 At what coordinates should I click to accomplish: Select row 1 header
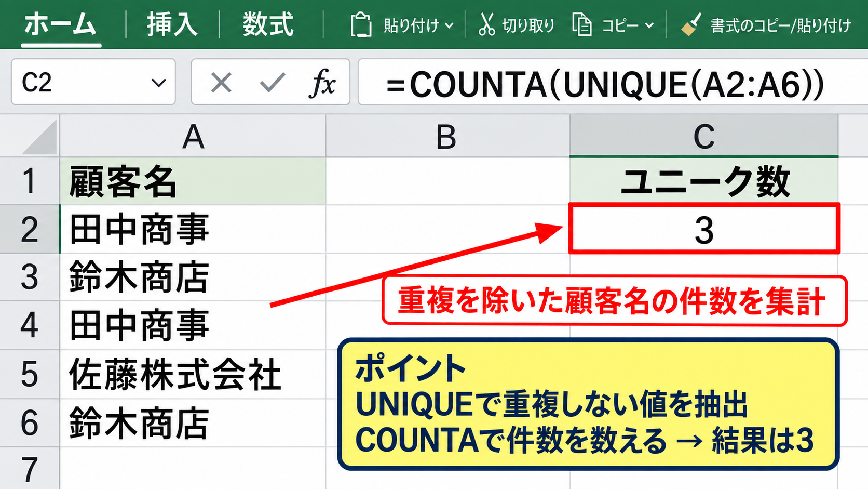[30, 181]
